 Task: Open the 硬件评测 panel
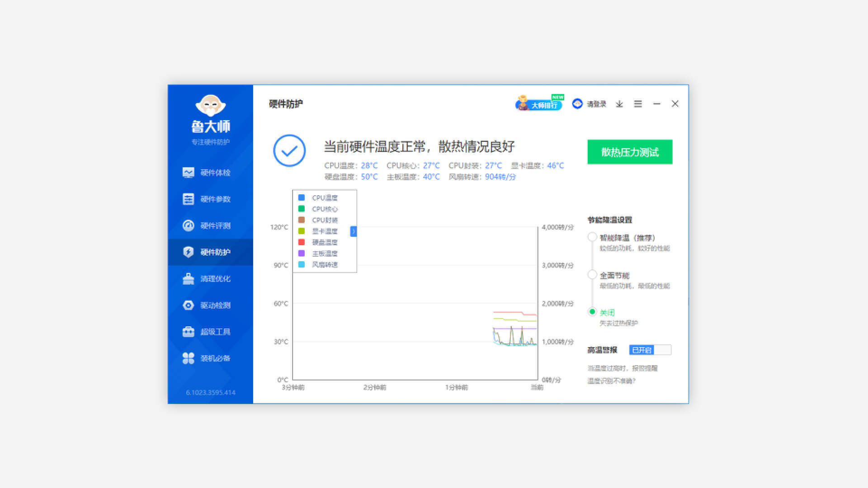(x=211, y=225)
